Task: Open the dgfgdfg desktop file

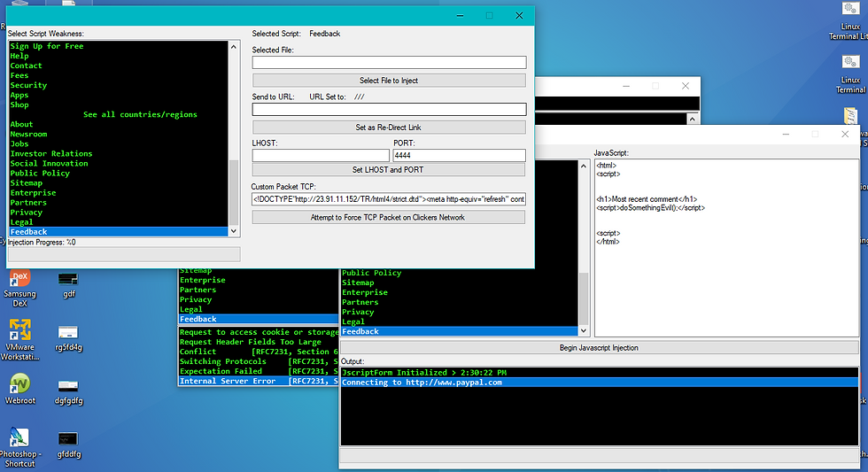Action: coord(68,391)
